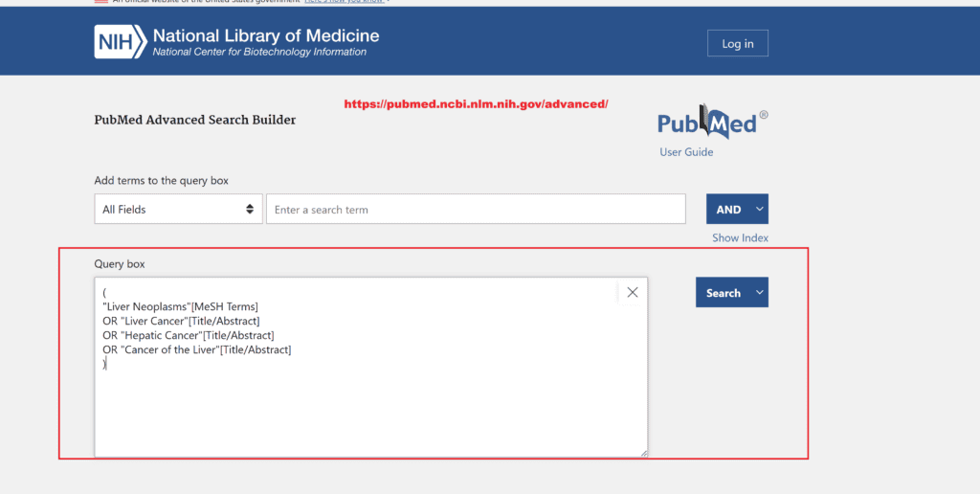Expand the Search button chevron options
980x494 pixels.
[760, 293]
